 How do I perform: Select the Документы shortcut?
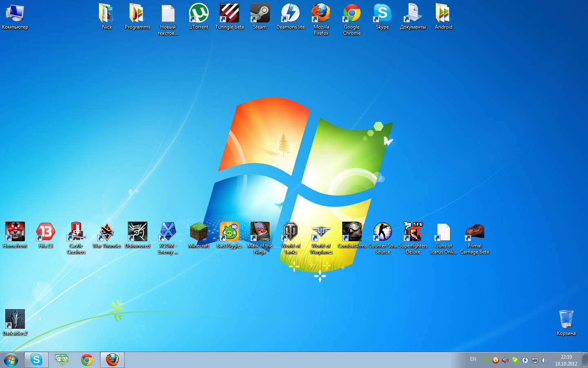click(x=413, y=16)
